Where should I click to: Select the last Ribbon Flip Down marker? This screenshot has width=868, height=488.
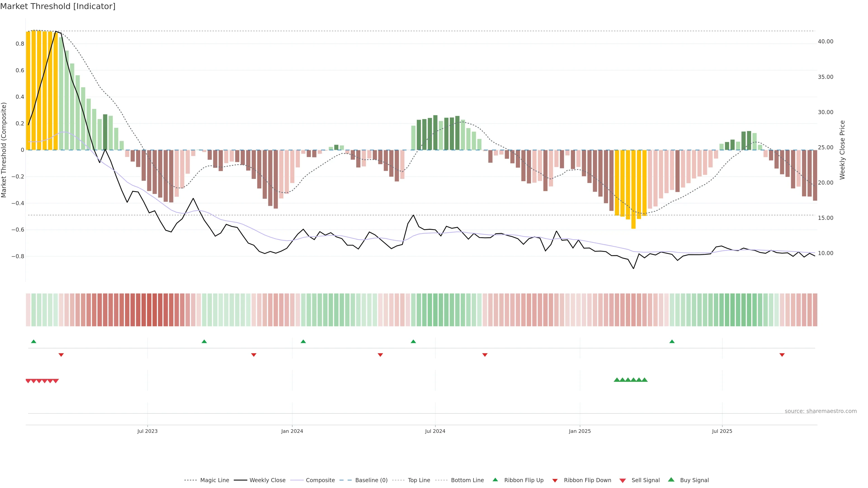coord(782,355)
